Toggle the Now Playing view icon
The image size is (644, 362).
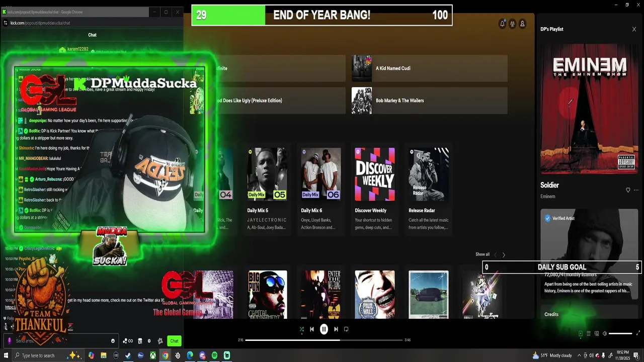coord(581,333)
